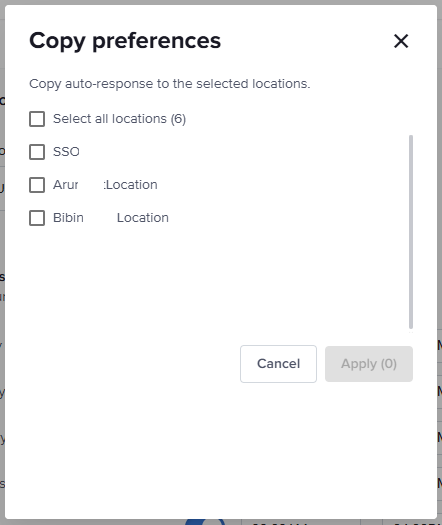Toggle the blue switch partly visible below the dialog
442x525 pixels.
(x=205, y=522)
